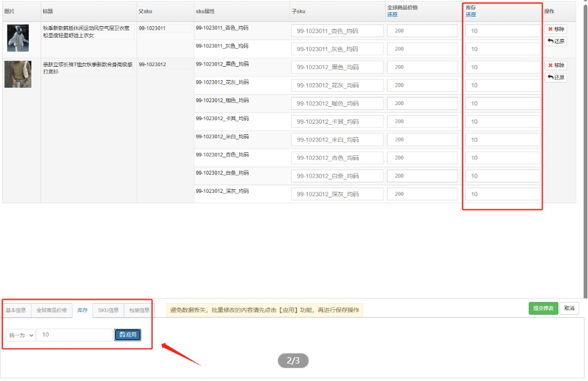Viewport: 588px width, 381px height.
Task: Click the sku属性 column header
Action: (205, 11)
